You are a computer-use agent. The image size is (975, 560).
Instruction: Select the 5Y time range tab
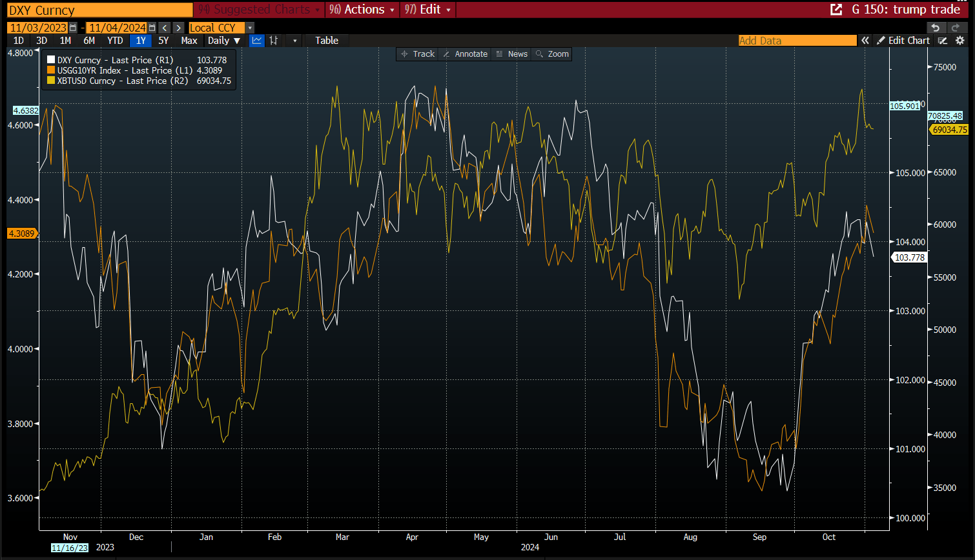pos(163,41)
